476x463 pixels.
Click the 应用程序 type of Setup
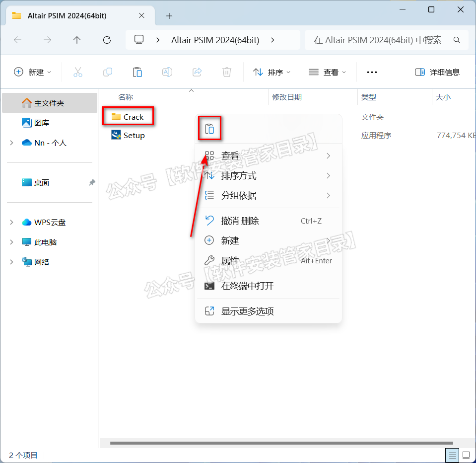tap(376, 135)
